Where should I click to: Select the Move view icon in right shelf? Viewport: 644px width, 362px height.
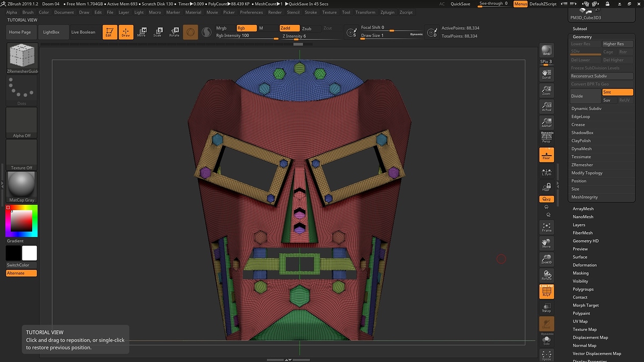546,243
